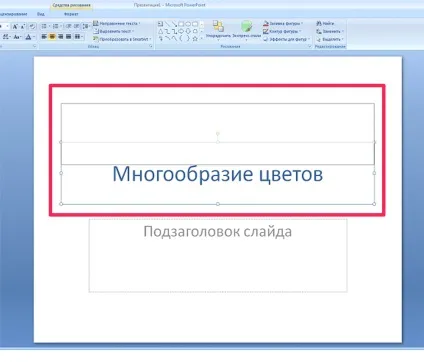
Task: Click the bulleted list icon
Action: [x=44, y=26]
